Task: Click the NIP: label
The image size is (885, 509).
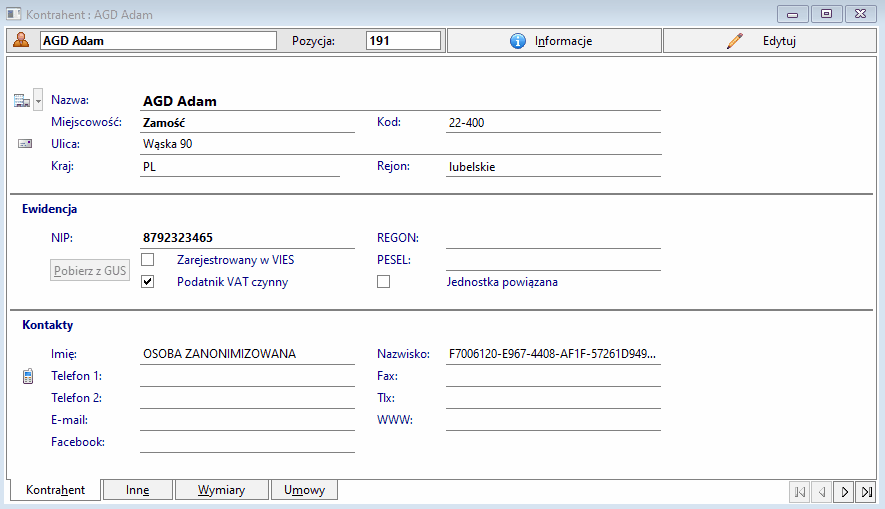Action: (x=62, y=238)
